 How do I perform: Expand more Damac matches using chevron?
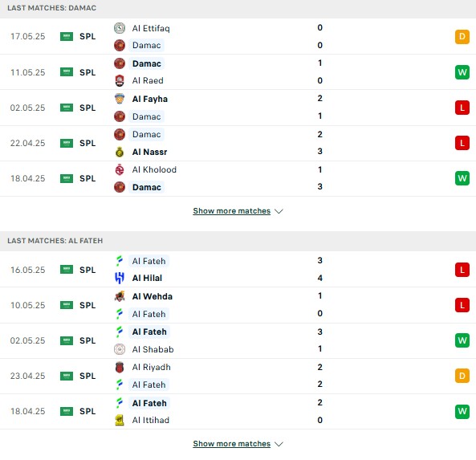[279, 211]
